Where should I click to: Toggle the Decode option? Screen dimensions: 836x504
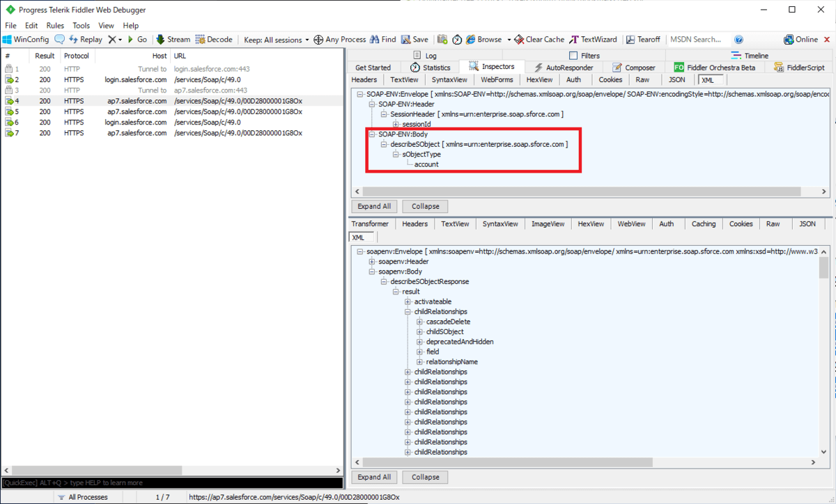click(214, 40)
